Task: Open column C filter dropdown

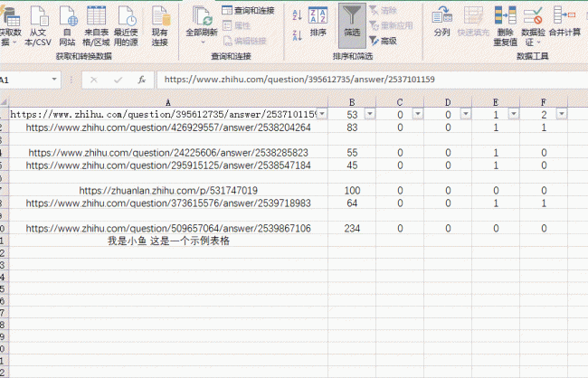Action: click(418, 114)
